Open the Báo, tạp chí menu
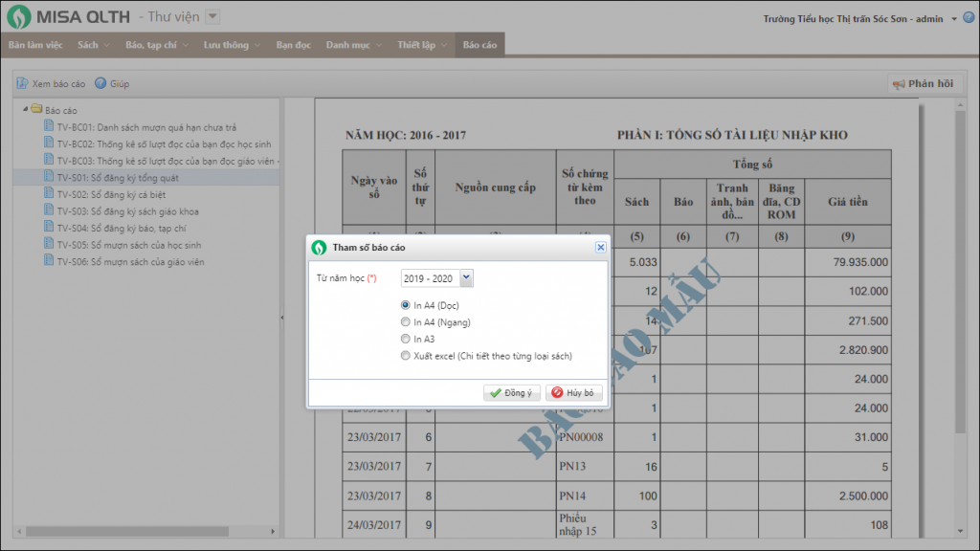 click(x=156, y=45)
